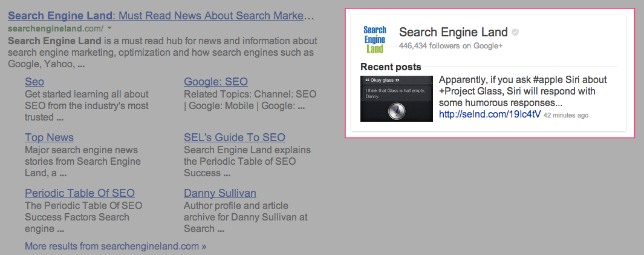Open the Search Engine Land result title
The image size is (644, 255).
click(x=161, y=16)
